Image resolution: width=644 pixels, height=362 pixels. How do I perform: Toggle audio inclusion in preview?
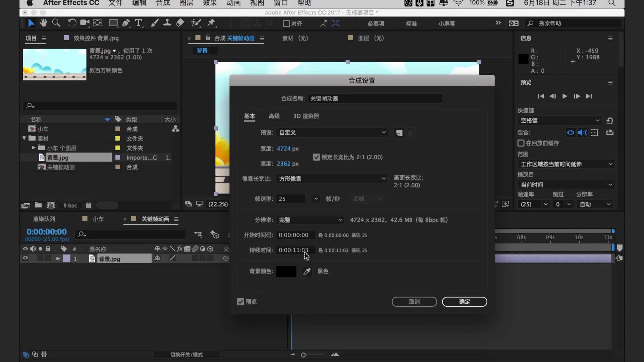(x=583, y=133)
